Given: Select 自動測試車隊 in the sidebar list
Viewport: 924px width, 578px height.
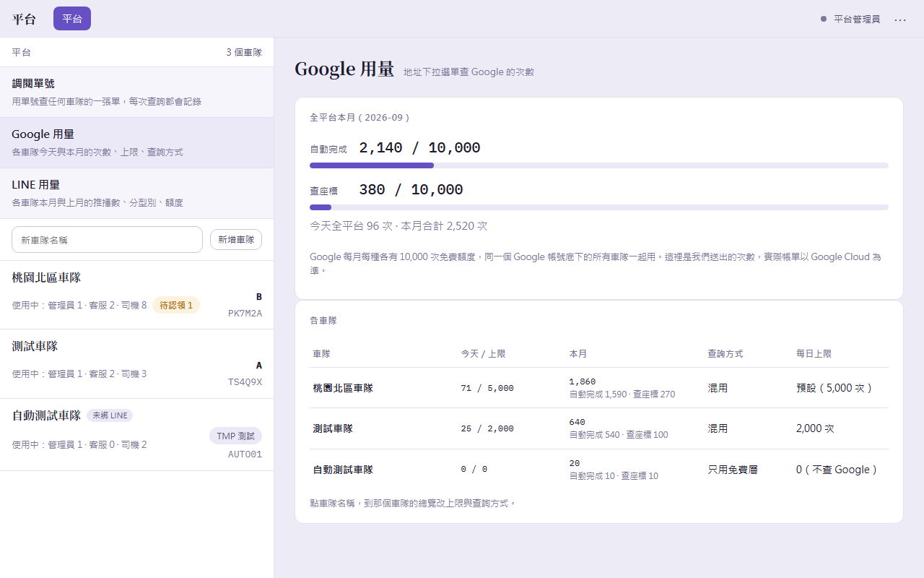Looking at the screenshot, I should (136, 435).
